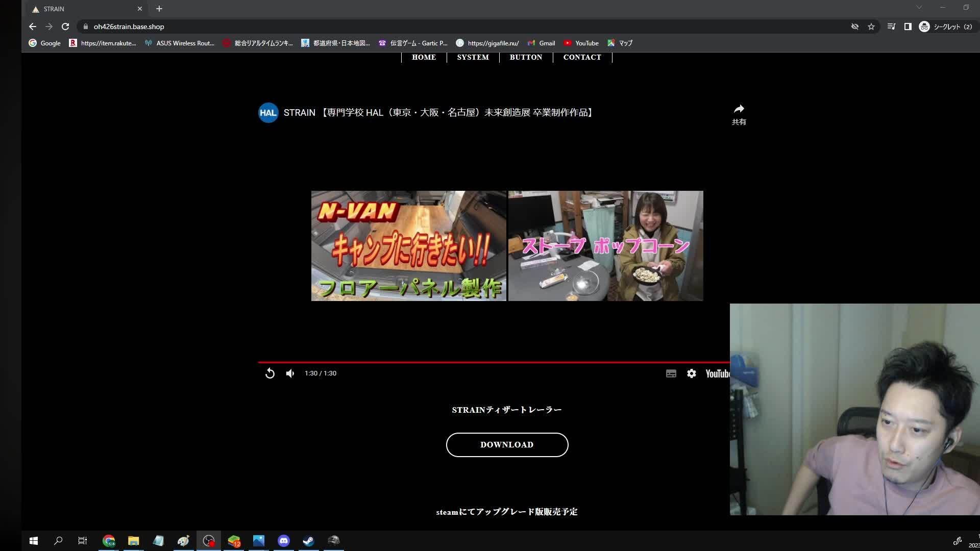Open the CONTACT page from the navigation

tap(582, 57)
